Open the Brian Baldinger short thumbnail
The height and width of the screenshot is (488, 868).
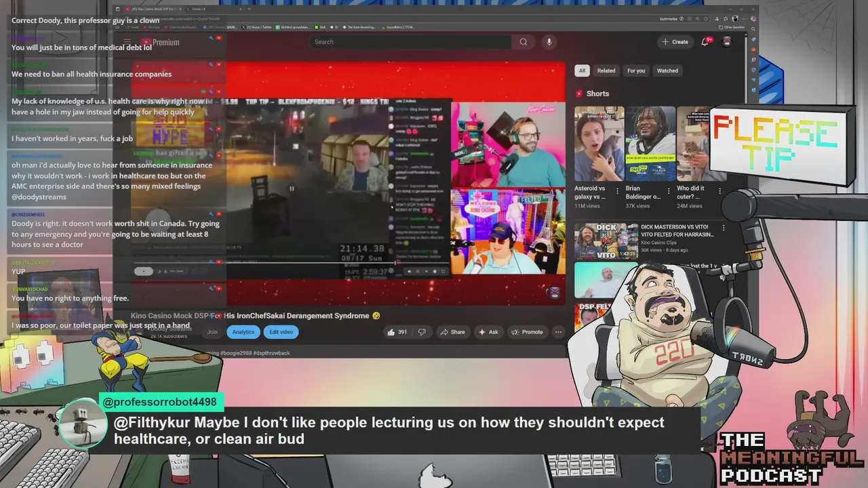(x=650, y=143)
